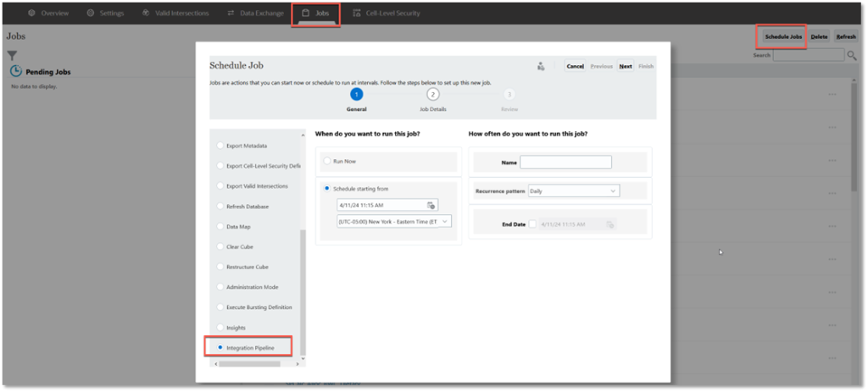This screenshot has width=868, height=392.
Task: Open the first row ellipsis actions menu
Action: click(832, 93)
